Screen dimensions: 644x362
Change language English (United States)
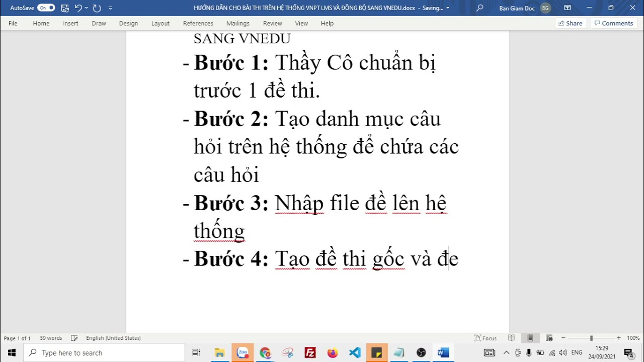tap(113, 338)
